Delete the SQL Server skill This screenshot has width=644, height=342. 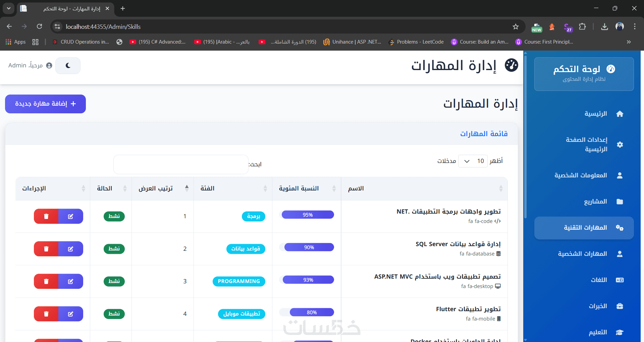pyautogui.click(x=46, y=249)
